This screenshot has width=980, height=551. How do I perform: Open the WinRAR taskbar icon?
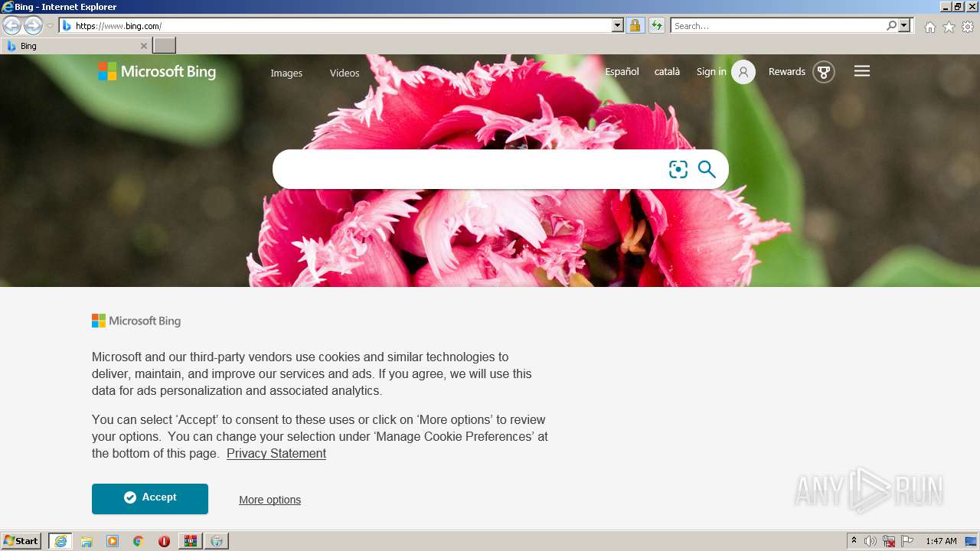(x=191, y=541)
